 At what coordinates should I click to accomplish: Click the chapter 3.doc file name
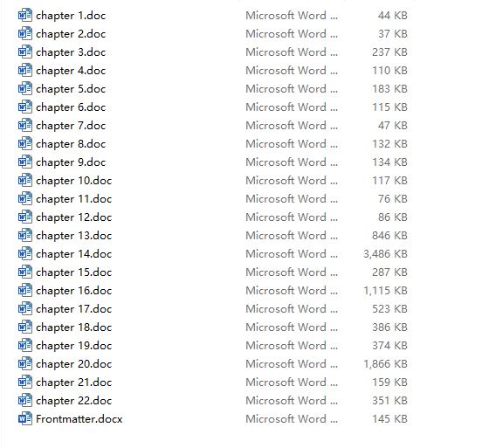tap(71, 52)
